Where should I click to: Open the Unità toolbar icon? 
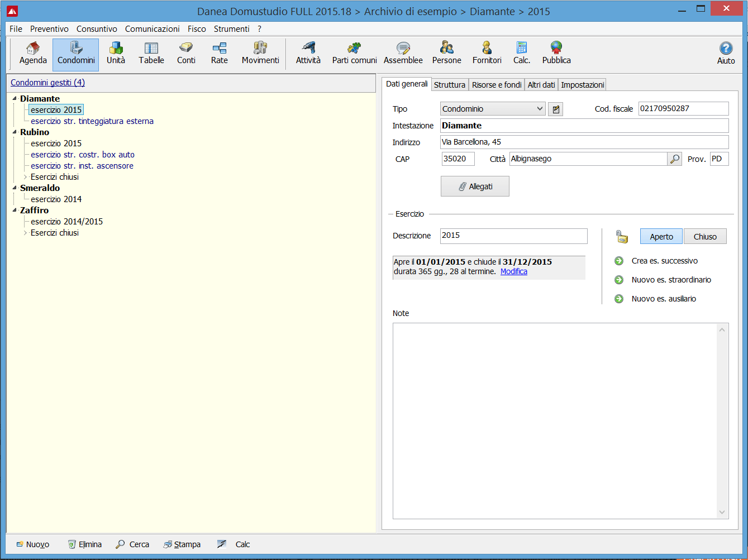[116, 54]
